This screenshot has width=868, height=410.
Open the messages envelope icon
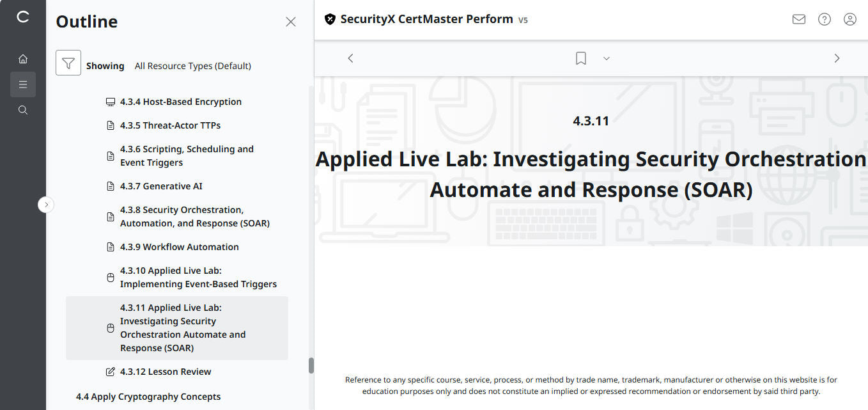tap(798, 19)
